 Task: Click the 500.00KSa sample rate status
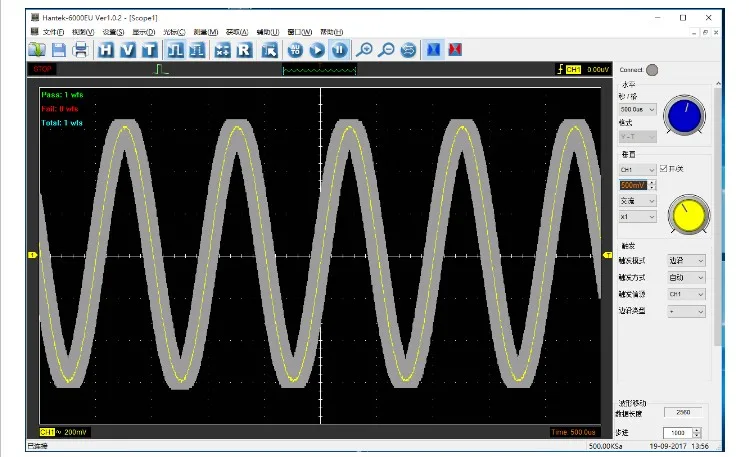coord(605,446)
